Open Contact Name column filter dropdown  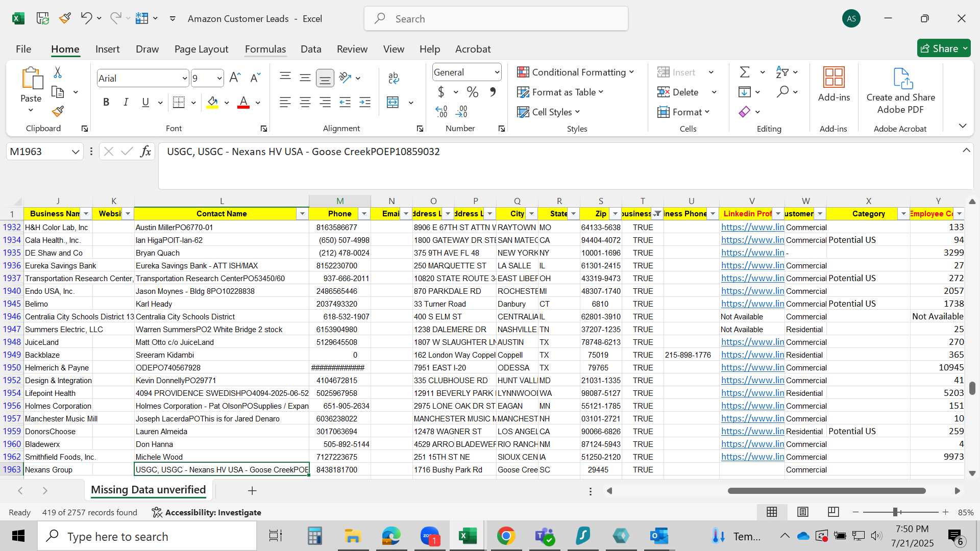(x=302, y=214)
